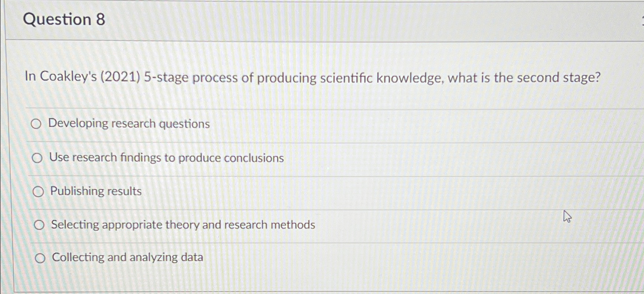Click the answer label 'Developing research questions'
The image size is (644, 294).
tap(129, 123)
